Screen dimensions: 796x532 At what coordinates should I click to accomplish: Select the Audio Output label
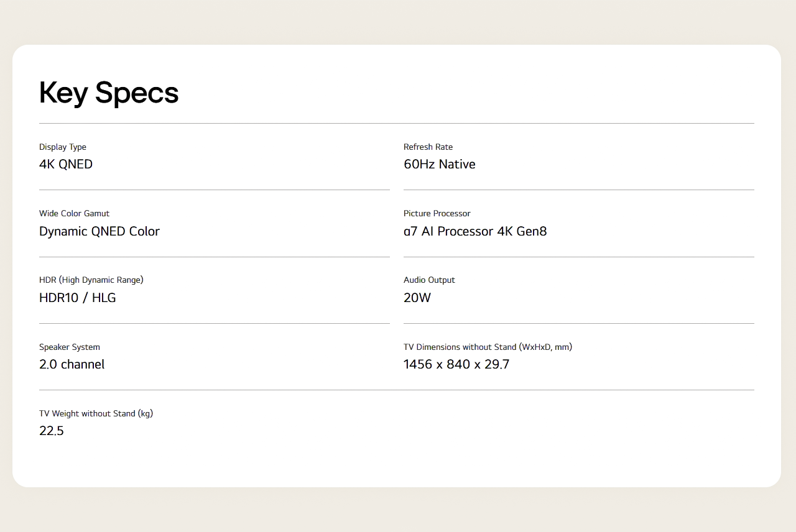click(x=429, y=280)
